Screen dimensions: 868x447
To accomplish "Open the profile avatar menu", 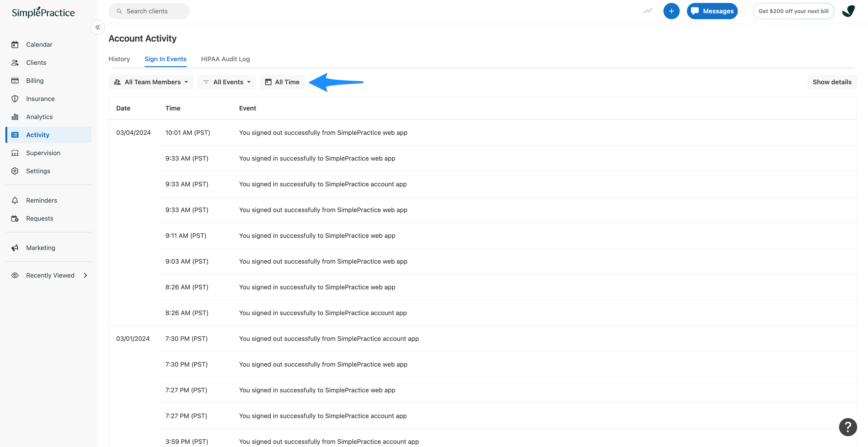I will [x=848, y=11].
